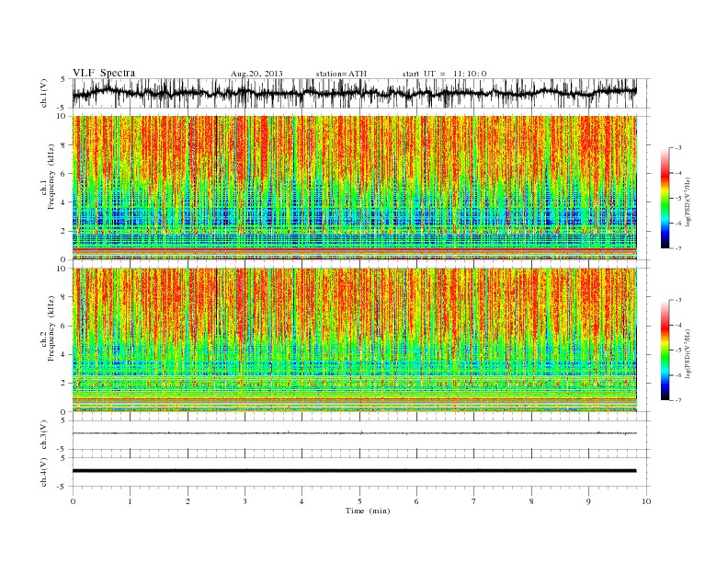Click the "Time (min)" axis label
The height and width of the screenshot is (563, 728).
point(368,511)
